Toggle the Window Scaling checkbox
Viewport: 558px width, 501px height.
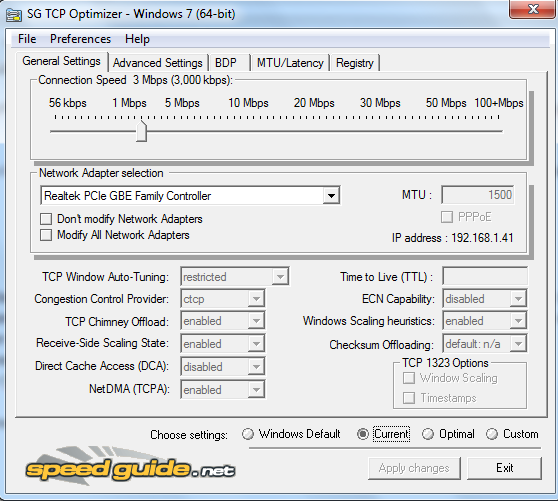coord(409,378)
